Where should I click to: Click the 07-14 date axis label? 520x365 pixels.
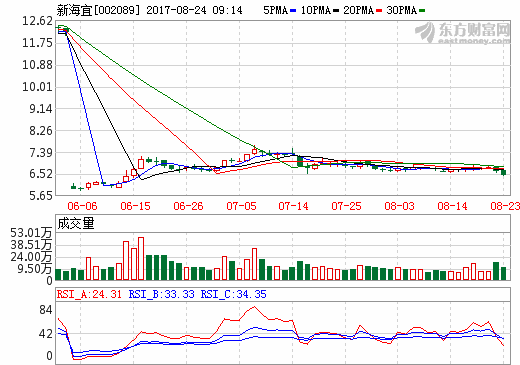point(293,206)
